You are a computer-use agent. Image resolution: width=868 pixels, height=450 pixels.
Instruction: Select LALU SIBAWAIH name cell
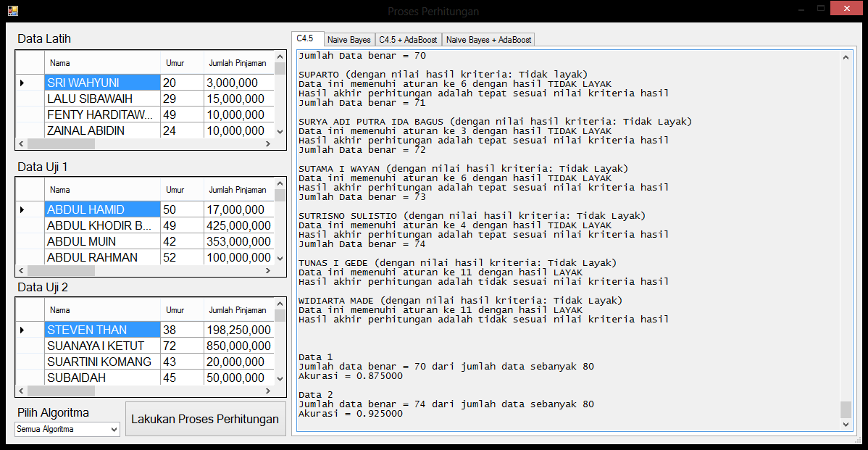(101, 99)
